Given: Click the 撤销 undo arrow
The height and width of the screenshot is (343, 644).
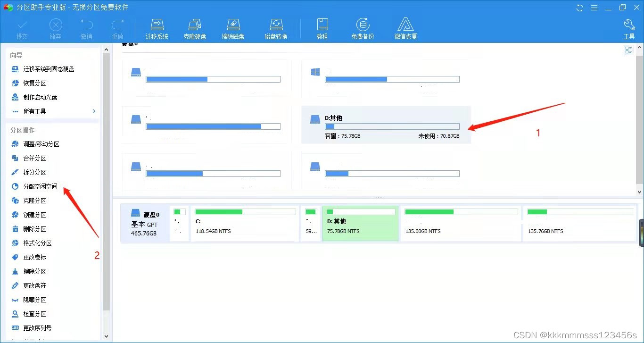Looking at the screenshot, I should point(87,29).
